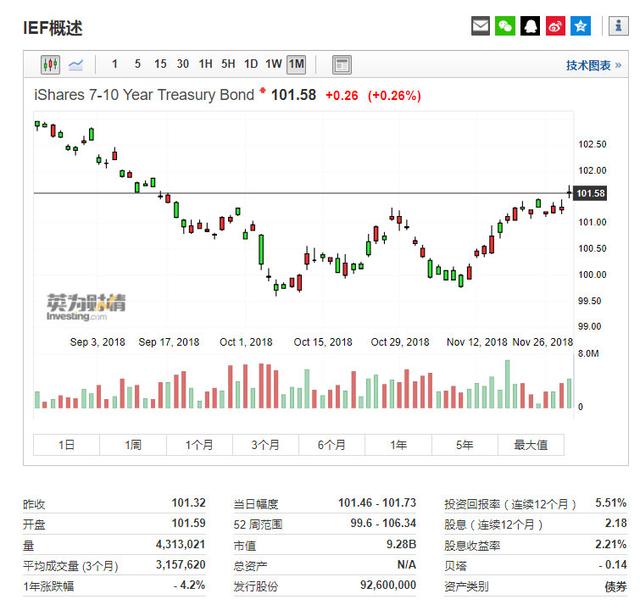Image resolution: width=640 pixels, height=616 pixels.
Task: Click the 贝塔 value -0.14
Action: tap(613, 565)
